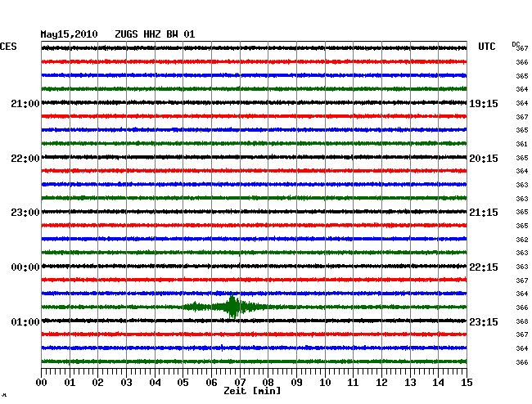
Task: Select minute axis label 13
Action: click(410, 383)
